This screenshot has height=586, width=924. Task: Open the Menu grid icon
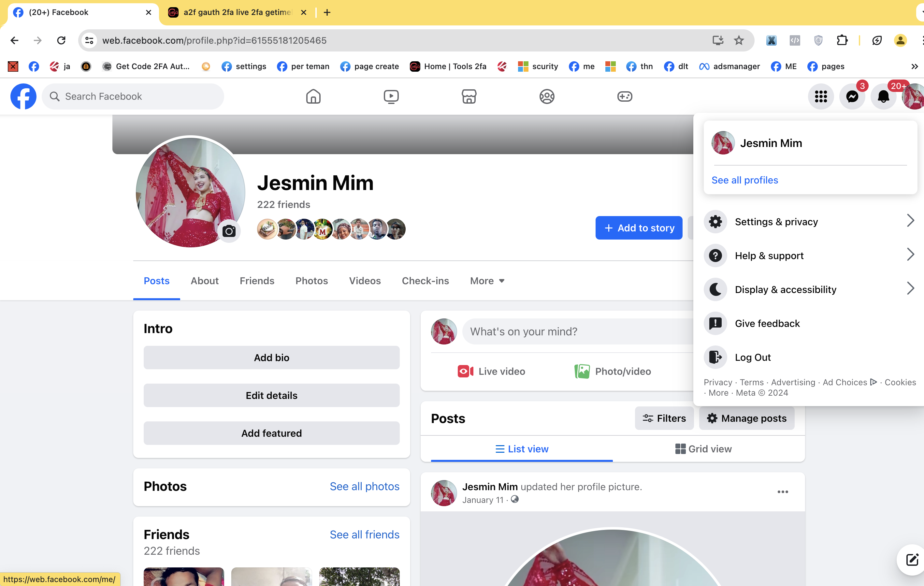point(821,96)
